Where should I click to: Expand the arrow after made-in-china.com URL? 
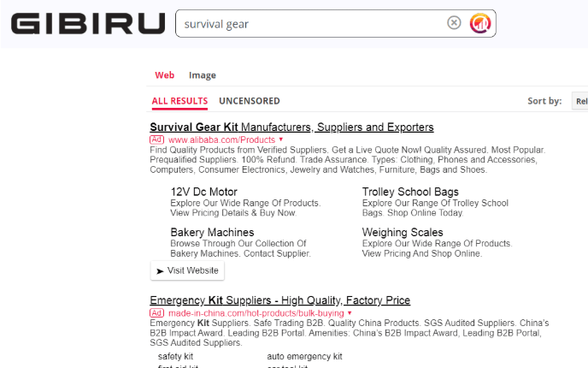click(350, 313)
